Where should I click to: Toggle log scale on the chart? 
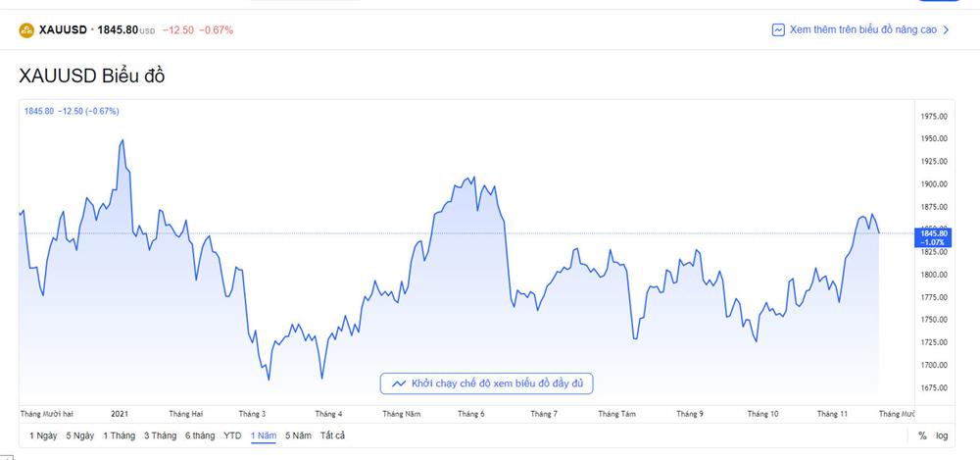[x=942, y=435]
